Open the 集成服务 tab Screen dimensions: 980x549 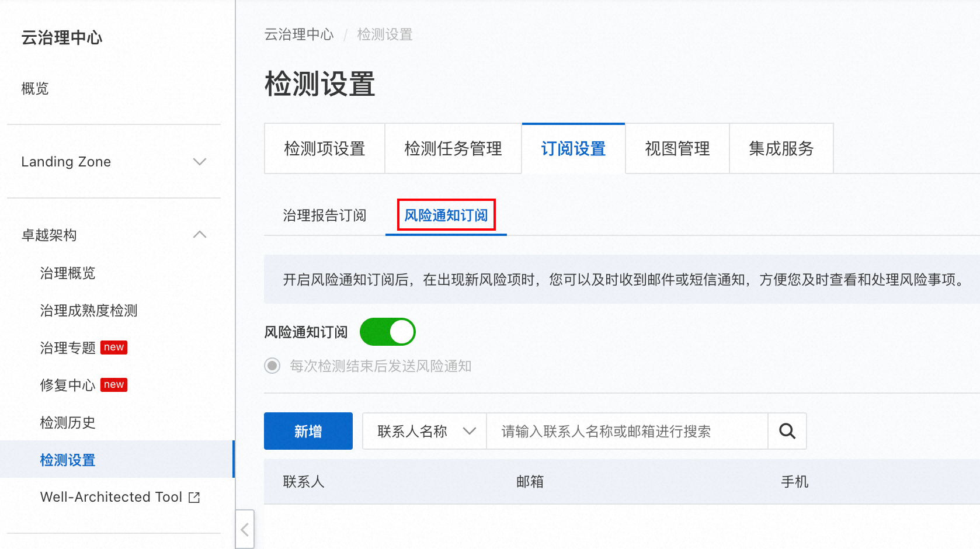(x=781, y=149)
